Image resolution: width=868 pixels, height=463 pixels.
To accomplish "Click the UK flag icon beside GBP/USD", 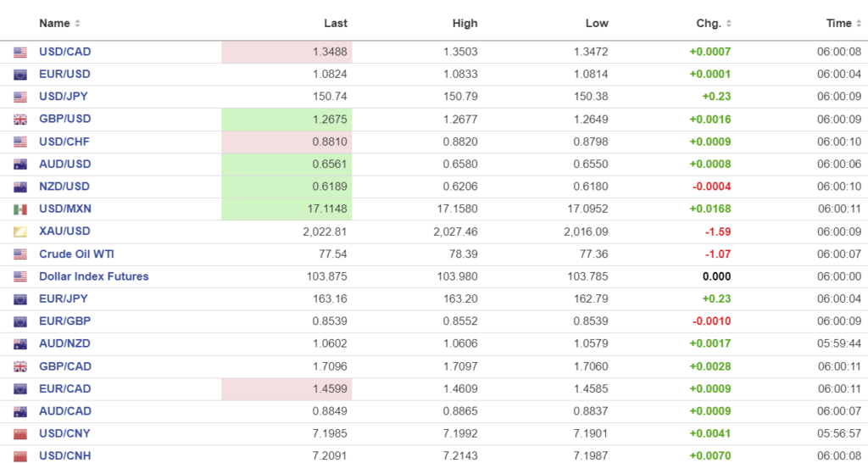I will [x=20, y=120].
